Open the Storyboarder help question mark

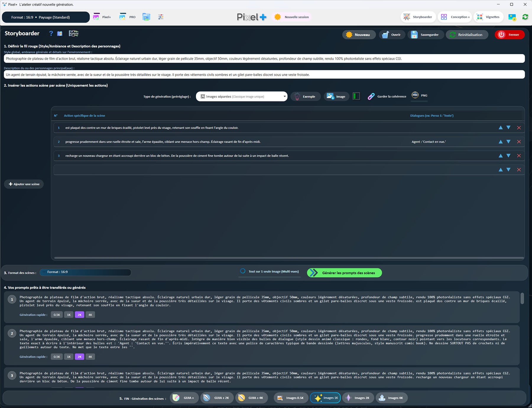(51, 33)
